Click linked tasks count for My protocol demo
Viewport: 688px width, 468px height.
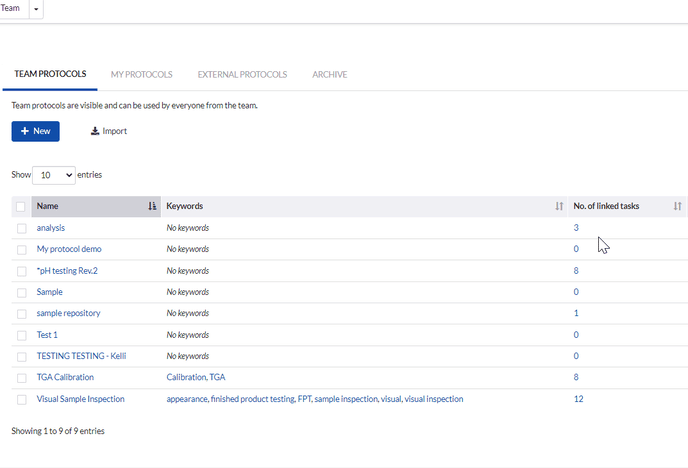click(x=576, y=249)
